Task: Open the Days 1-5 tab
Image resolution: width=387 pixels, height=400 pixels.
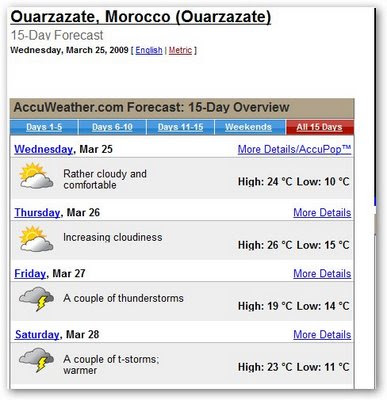Action: pos(44,127)
